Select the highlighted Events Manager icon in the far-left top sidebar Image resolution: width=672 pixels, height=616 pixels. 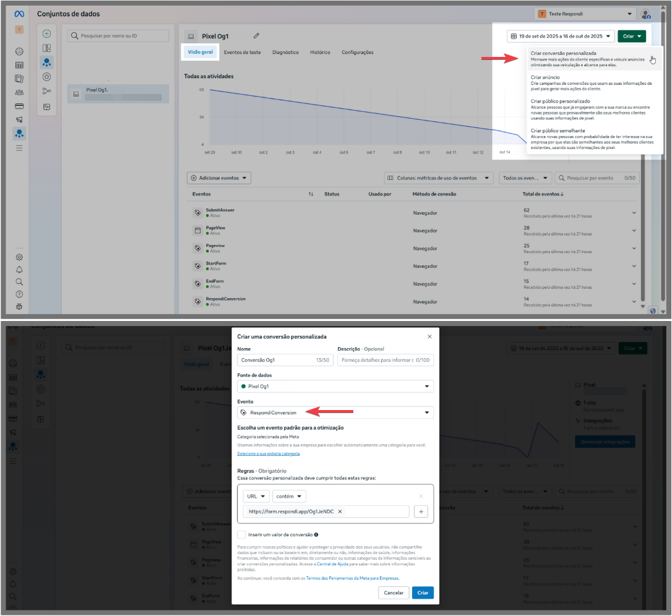pos(19,134)
